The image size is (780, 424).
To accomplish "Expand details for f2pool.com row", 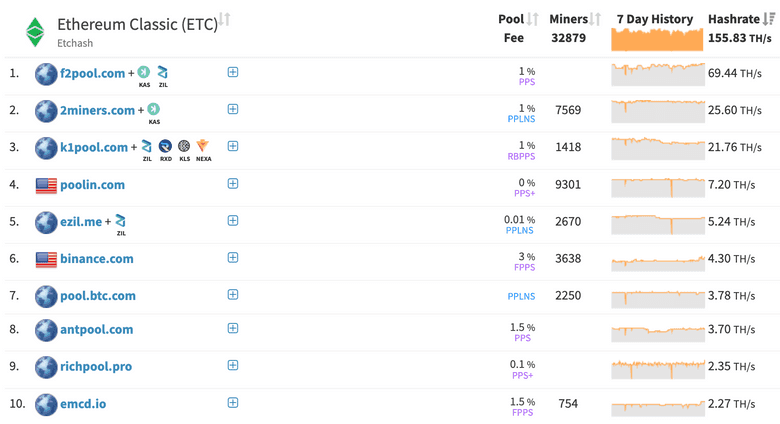I will click(233, 72).
